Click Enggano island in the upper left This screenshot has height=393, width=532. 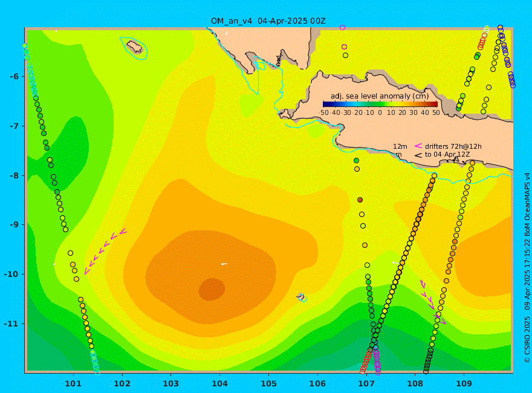point(135,47)
